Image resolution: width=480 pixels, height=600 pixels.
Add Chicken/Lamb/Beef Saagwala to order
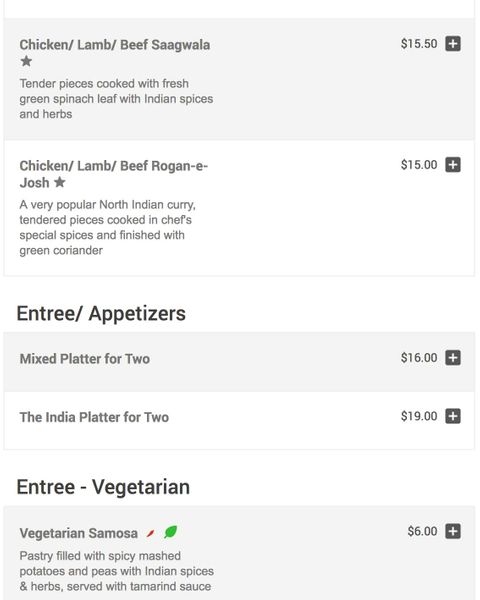coord(452,44)
